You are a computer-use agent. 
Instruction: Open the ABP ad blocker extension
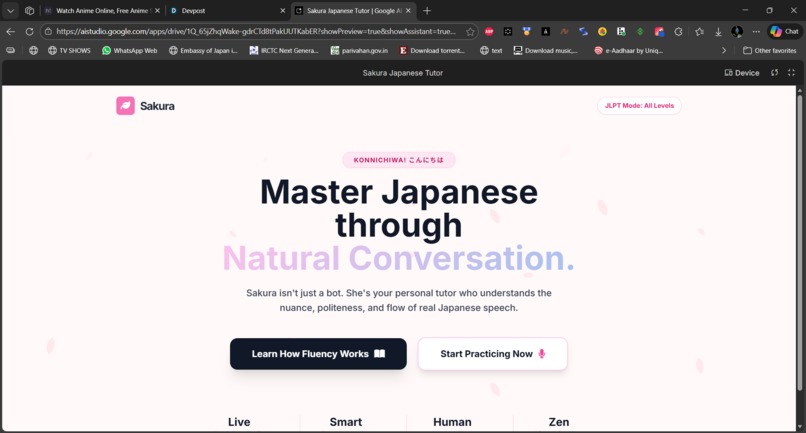[489, 31]
